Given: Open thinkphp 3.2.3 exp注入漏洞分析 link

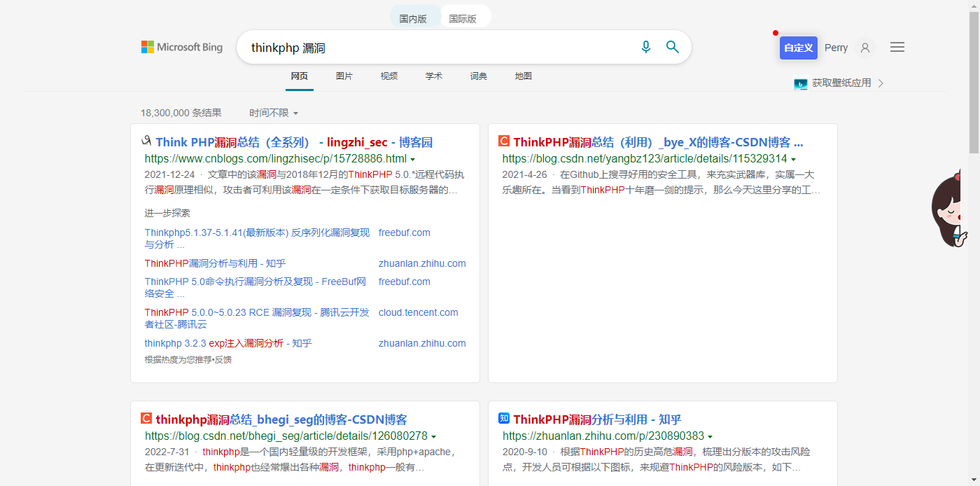Looking at the screenshot, I should (228, 343).
